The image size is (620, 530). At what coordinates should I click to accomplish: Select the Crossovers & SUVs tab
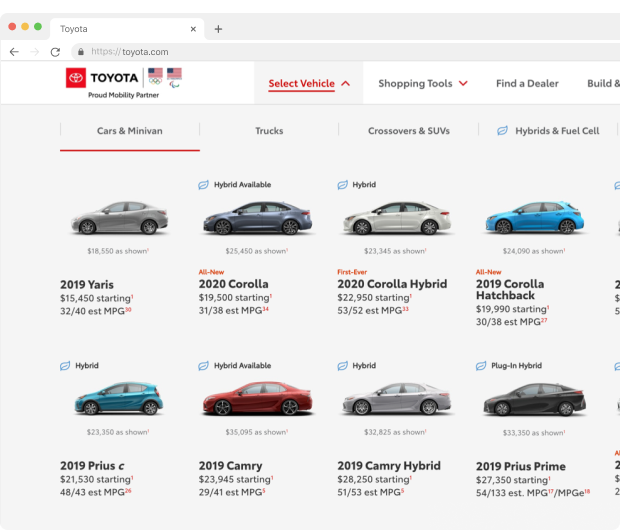408,131
